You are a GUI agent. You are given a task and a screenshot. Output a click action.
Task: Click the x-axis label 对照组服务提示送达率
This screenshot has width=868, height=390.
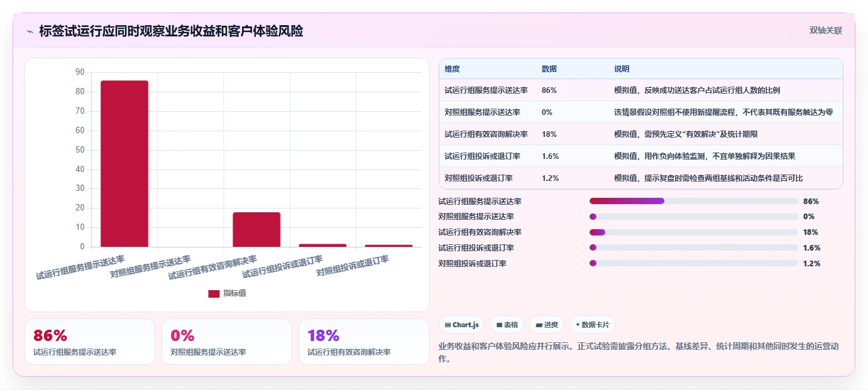150,266
